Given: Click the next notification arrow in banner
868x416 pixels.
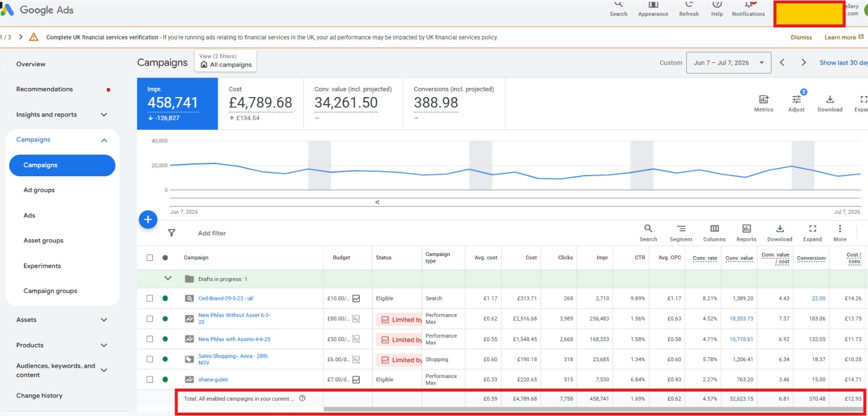Looking at the screenshot, I should 21,37.
